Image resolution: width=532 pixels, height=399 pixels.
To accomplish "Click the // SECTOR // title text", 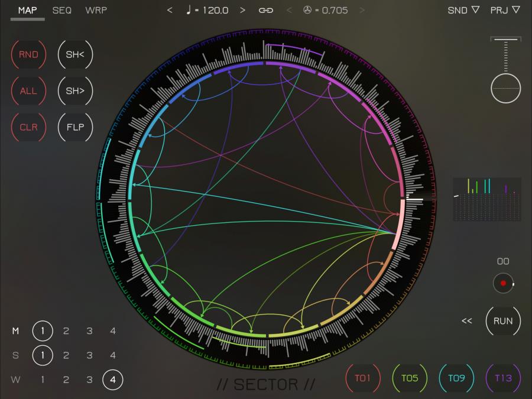I will [x=266, y=385].
